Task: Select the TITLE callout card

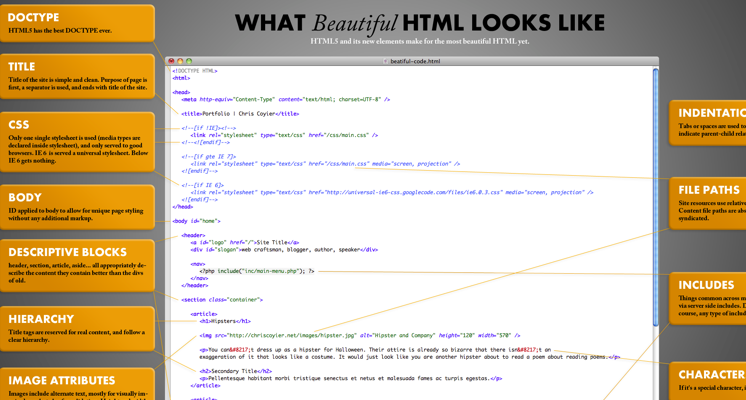Action: [77, 76]
